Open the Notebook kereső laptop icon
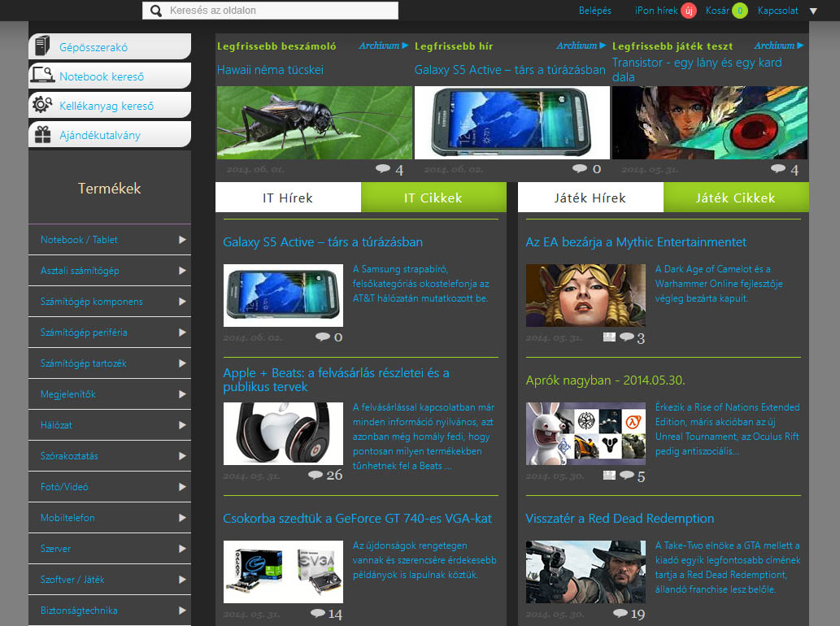Viewport: 840px width, 626px height. click(x=41, y=76)
